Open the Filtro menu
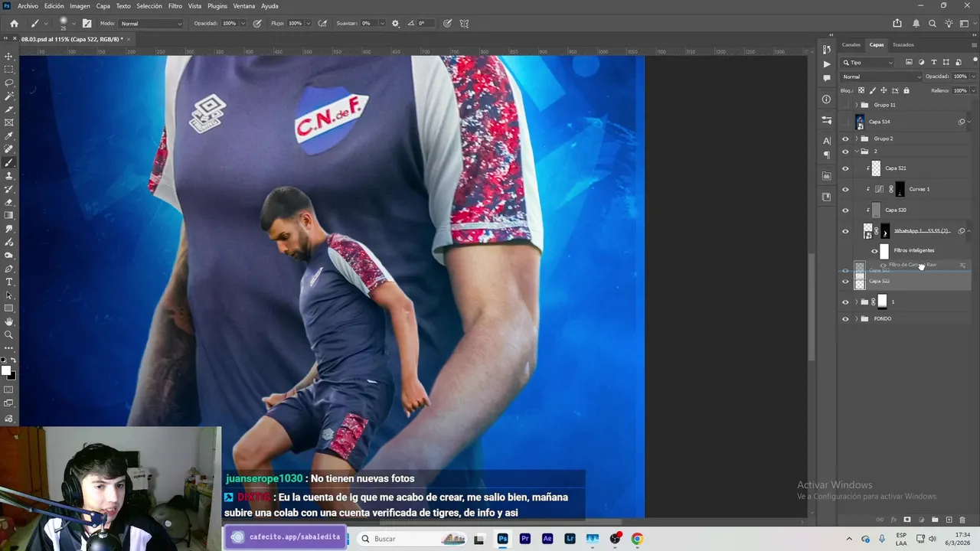Viewport: 980px width, 551px height. pos(175,6)
